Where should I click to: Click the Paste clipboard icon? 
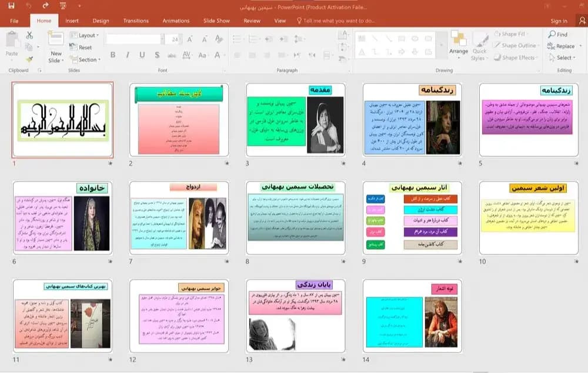[12, 40]
